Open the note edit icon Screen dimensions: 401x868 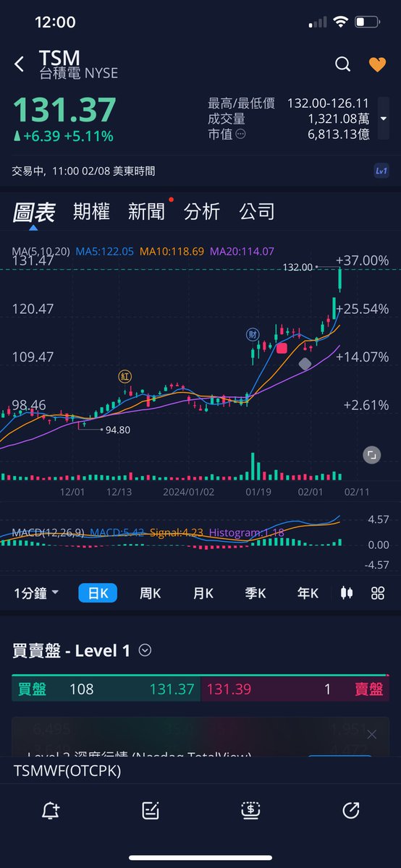tap(151, 811)
